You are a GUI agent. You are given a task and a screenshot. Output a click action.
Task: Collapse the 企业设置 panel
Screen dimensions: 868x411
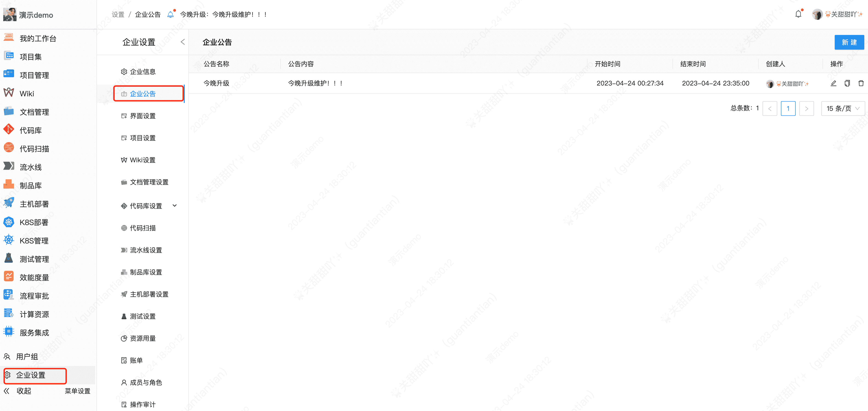[182, 41]
